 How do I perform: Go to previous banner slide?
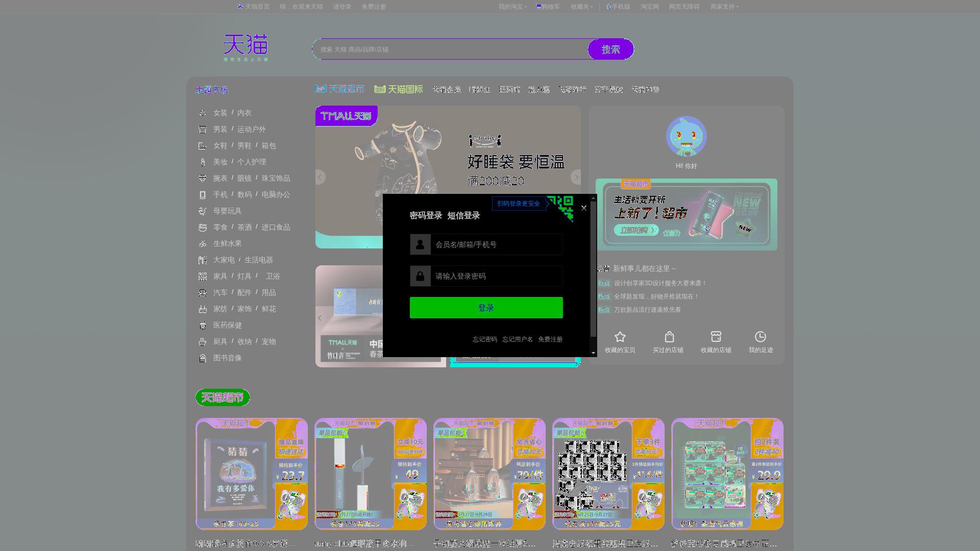320,177
